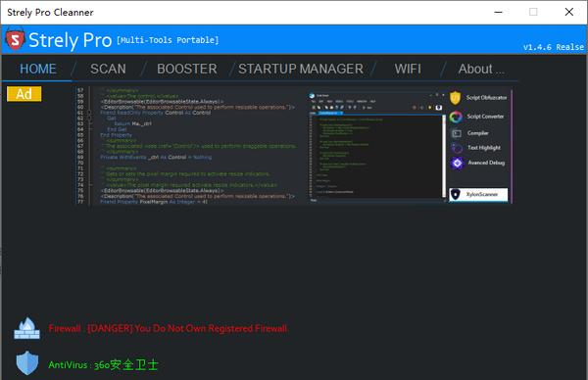Switch to the SCAN tab
The image size is (588, 380).
click(x=108, y=69)
